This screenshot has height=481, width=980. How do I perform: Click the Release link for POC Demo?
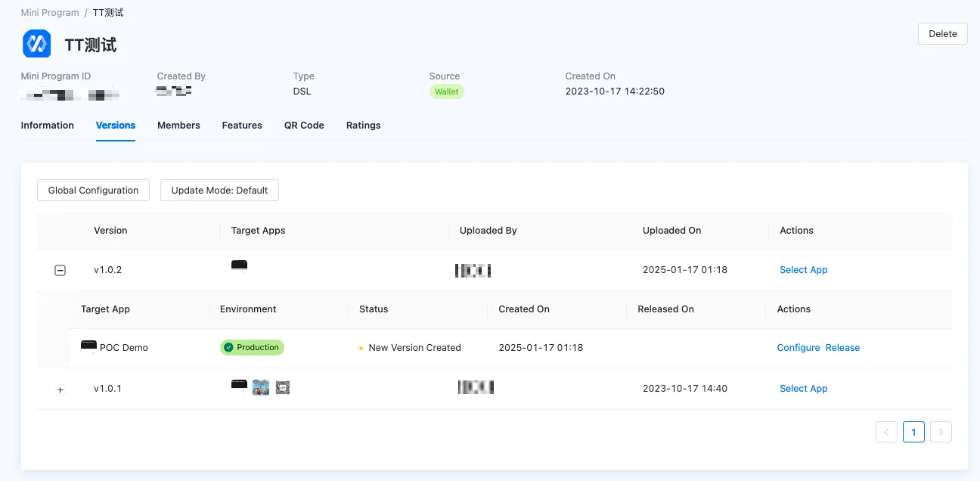click(842, 348)
